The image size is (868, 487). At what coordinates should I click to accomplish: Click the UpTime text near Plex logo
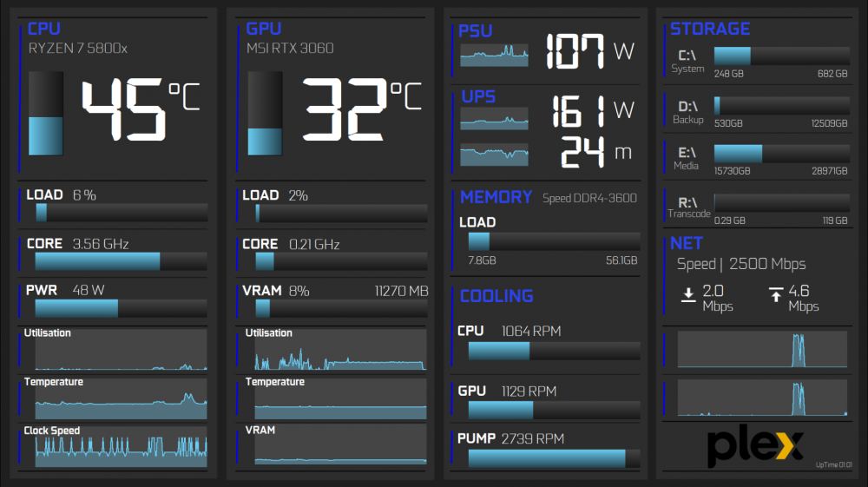pos(834,465)
